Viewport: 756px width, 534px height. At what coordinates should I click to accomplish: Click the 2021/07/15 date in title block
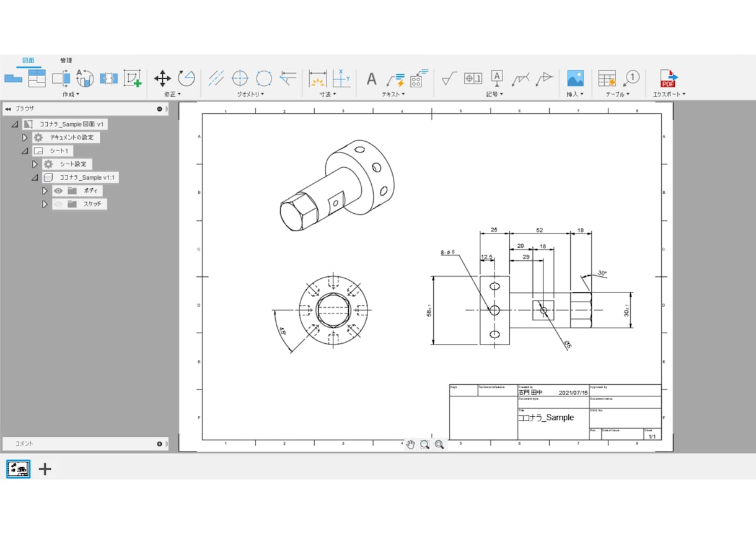(x=573, y=393)
